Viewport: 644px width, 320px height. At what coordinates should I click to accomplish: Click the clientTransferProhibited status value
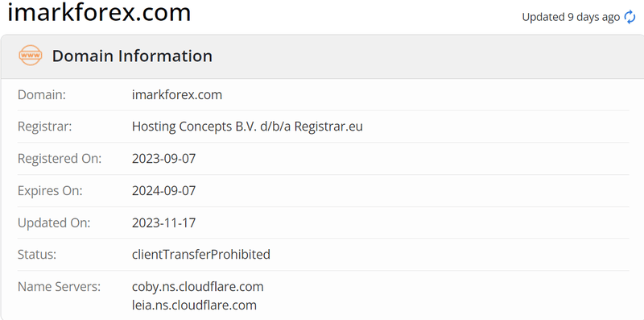(201, 255)
